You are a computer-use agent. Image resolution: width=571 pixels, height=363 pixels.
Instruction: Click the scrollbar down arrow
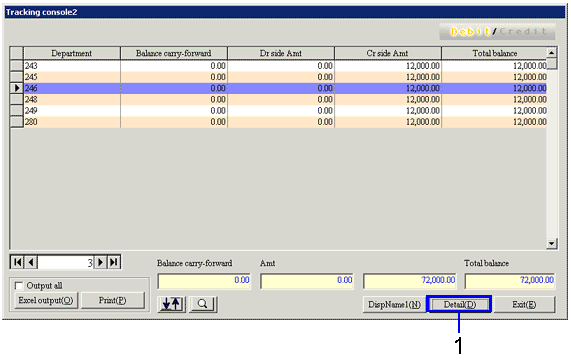click(x=552, y=244)
